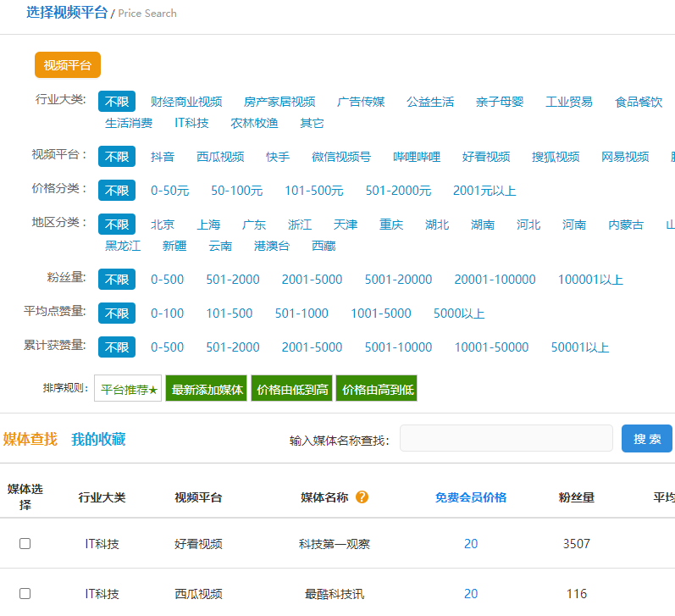Click the orange 视频平台 button
675x616 pixels.
point(68,65)
